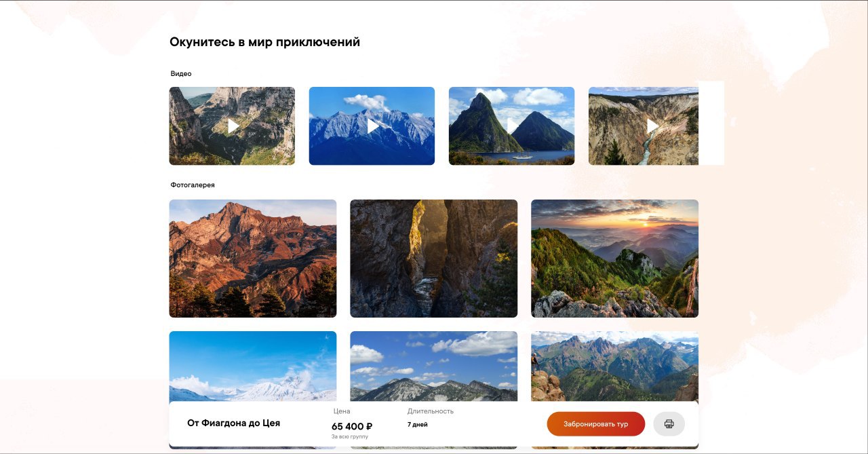The height and width of the screenshot is (454, 868).
Task: Play the twin peaks by sea video
Action: pyautogui.click(x=511, y=126)
